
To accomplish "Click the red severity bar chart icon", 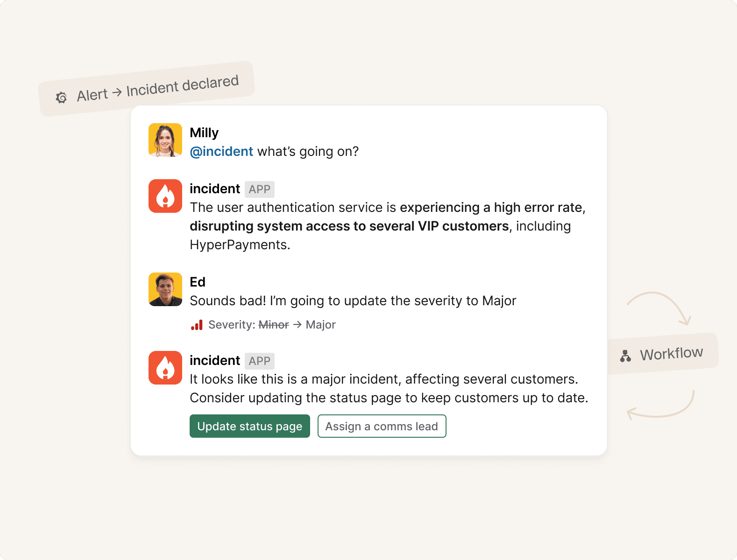I will tap(197, 324).
